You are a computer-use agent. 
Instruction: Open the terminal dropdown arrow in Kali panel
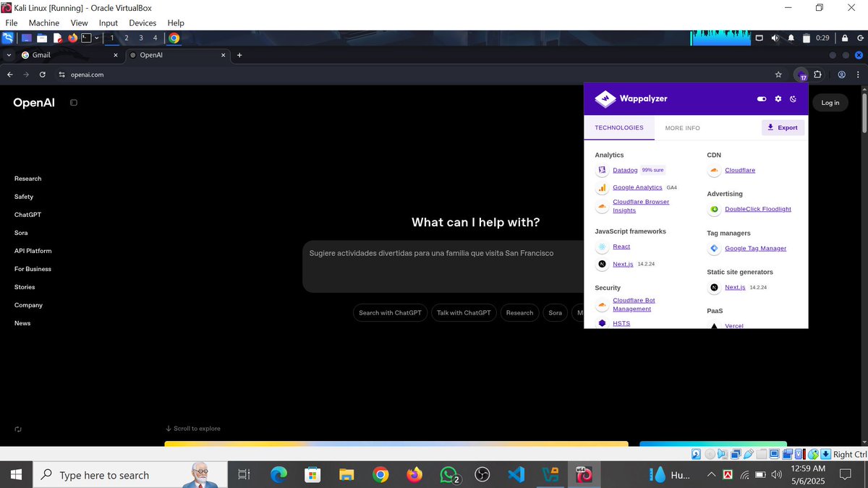click(97, 38)
